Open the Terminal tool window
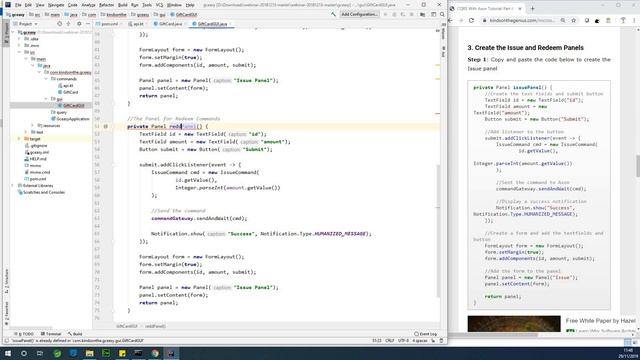This screenshot has width=640, height=360. tap(51, 334)
